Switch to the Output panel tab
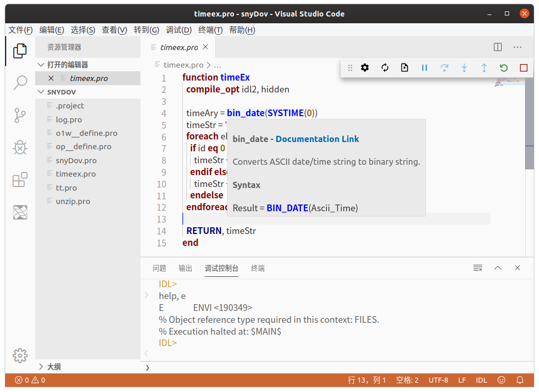Image resolution: width=539 pixels, height=392 pixels. (185, 268)
